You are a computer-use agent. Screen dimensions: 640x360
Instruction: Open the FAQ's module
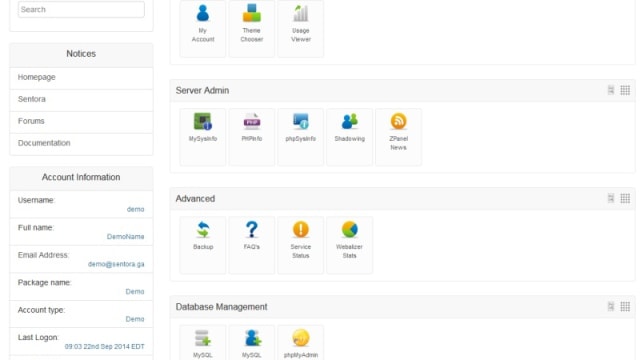pyautogui.click(x=251, y=245)
